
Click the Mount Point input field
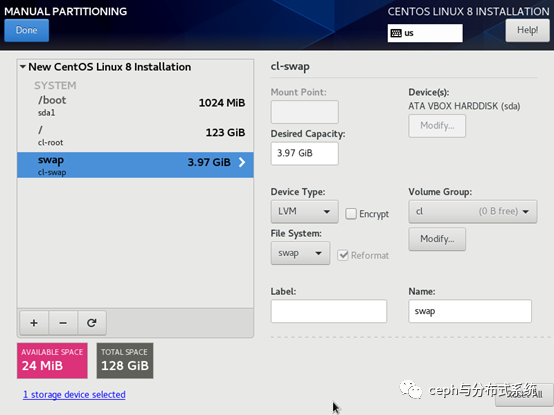[305, 112]
